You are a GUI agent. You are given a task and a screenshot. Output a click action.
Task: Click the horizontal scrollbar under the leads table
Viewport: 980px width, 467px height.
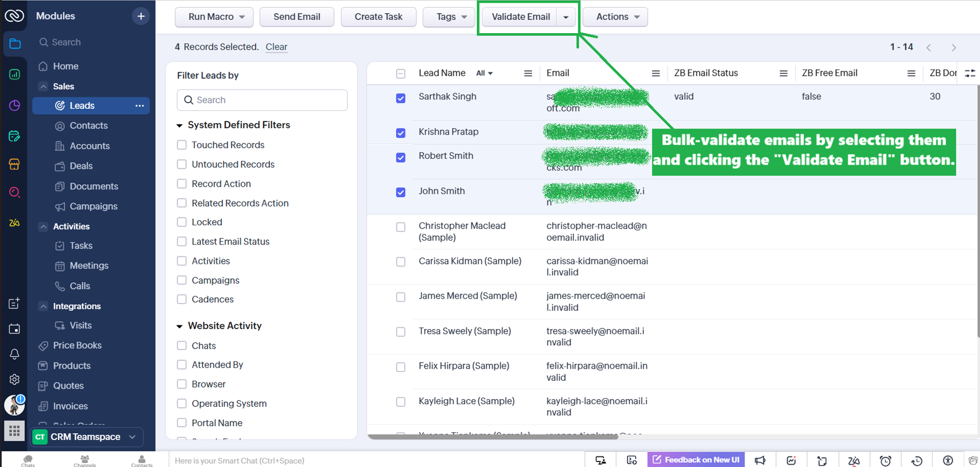pos(492,437)
